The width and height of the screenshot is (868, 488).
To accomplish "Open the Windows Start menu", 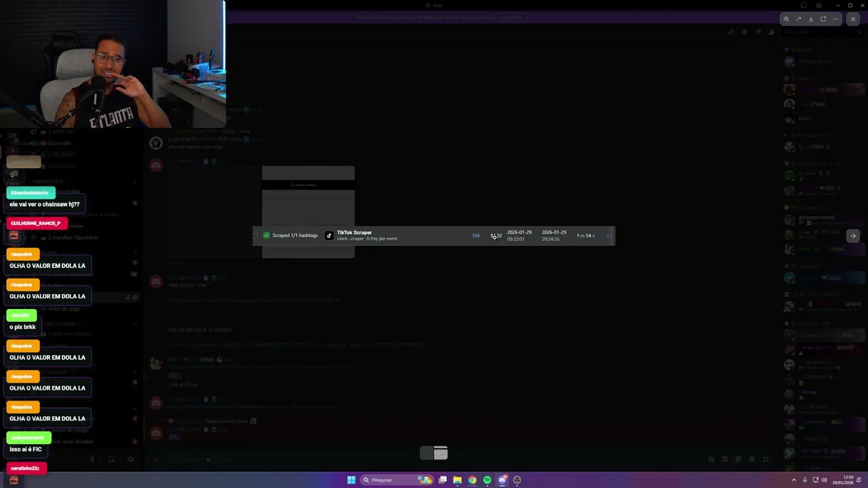I will pyautogui.click(x=351, y=480).
